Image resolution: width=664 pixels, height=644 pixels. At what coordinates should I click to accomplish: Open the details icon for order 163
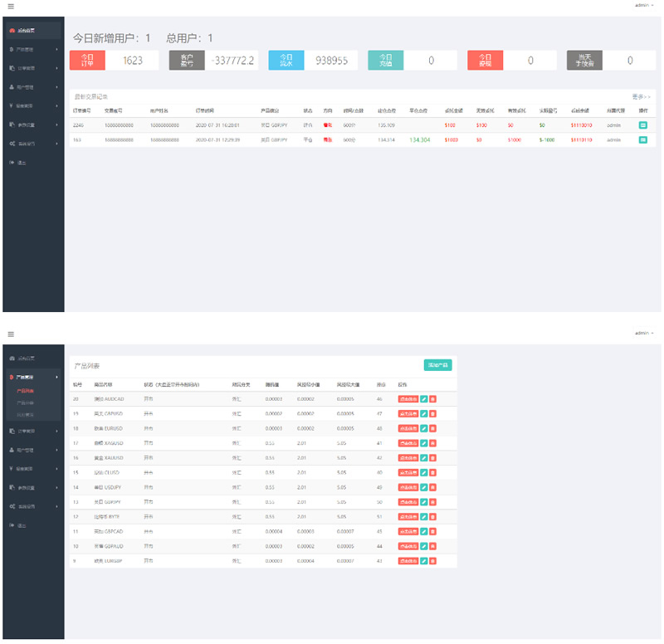(x=642, y=140)
